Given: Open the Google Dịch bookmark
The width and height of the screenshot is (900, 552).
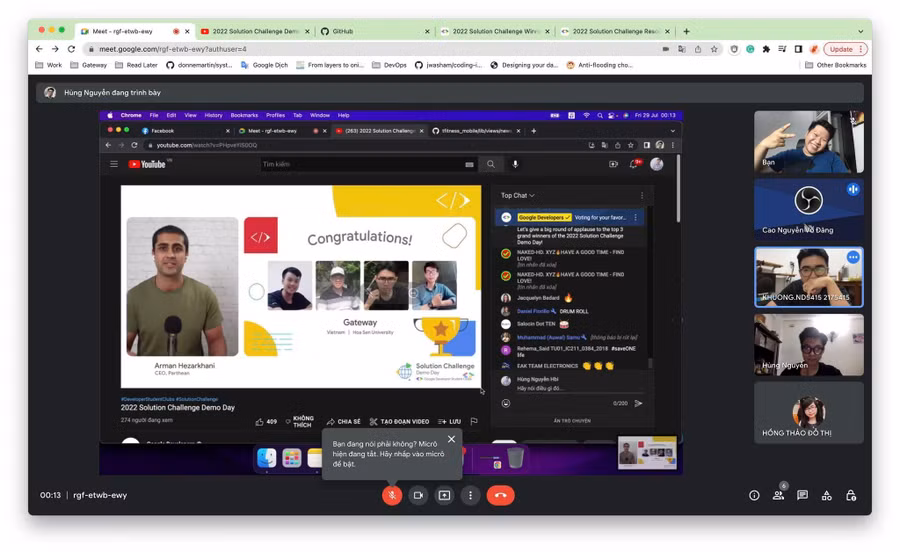Looking at the screenshot, I should coord(265,65).
